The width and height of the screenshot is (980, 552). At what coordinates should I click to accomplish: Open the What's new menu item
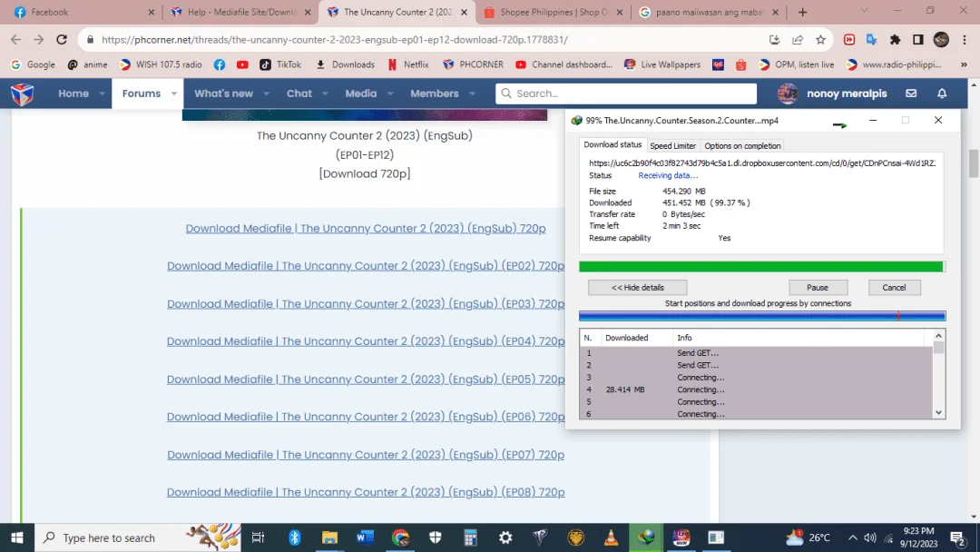[223, 94]
